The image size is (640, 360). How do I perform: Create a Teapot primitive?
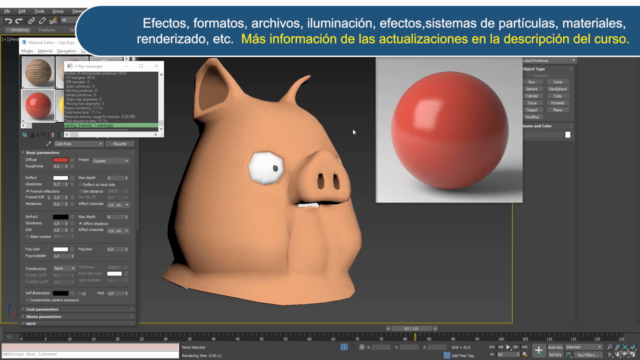pos(532,110)
